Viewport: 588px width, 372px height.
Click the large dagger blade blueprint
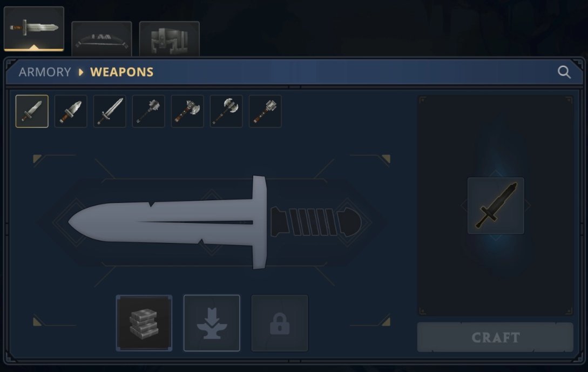click(167, 222)
